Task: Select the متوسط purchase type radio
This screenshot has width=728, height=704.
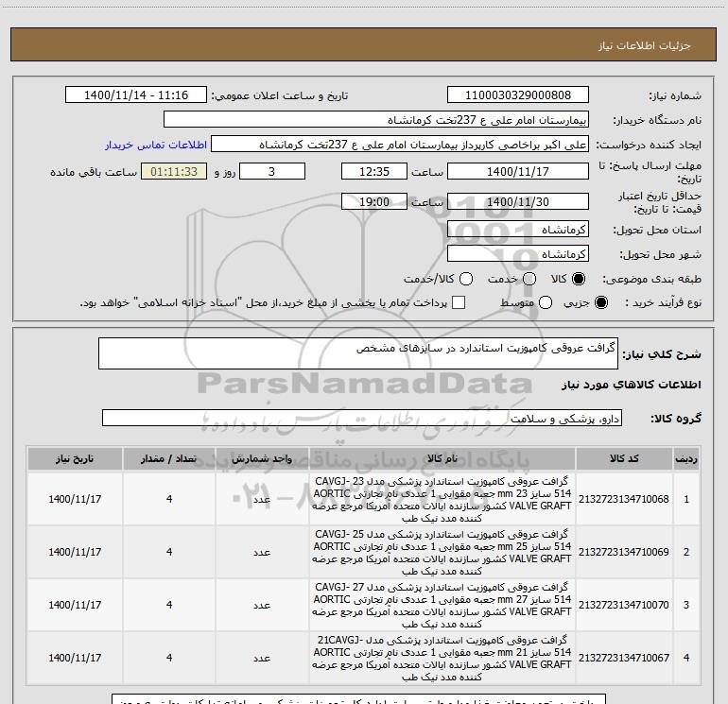Action: [x=546, y=302]
